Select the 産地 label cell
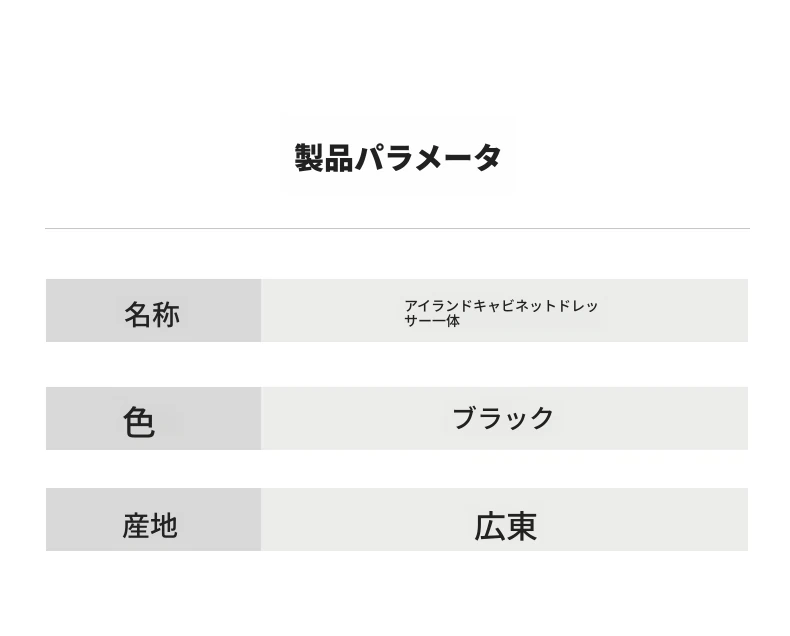 [x=153, y=519]
